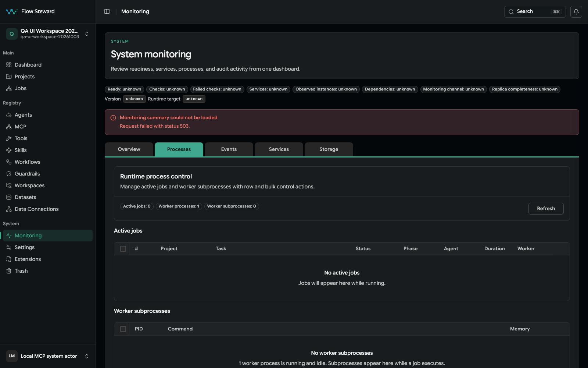Image resolution: width=588 pixels, height=368 pixels.
Task: Toggle the sidebar collapse icon
Action: point(107,11)
